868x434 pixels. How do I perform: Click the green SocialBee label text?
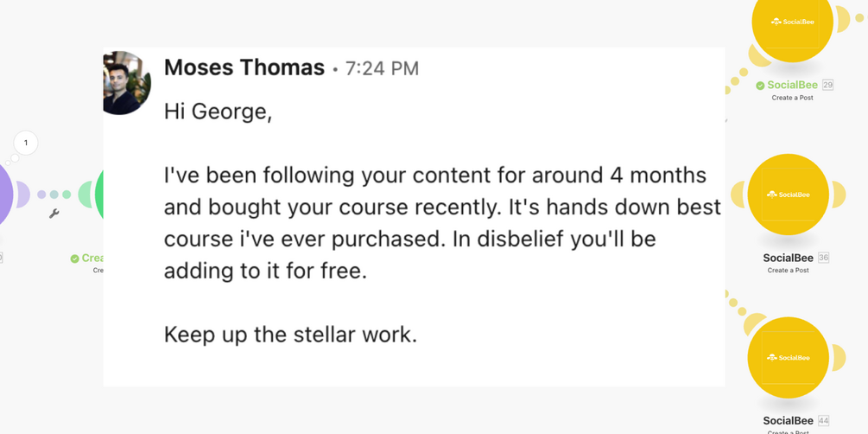pos(792,85)
